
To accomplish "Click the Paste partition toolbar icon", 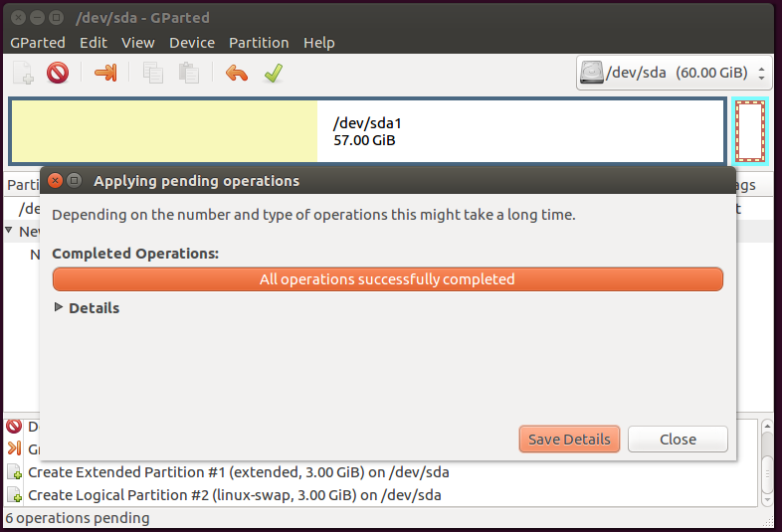I will [188, 73].
